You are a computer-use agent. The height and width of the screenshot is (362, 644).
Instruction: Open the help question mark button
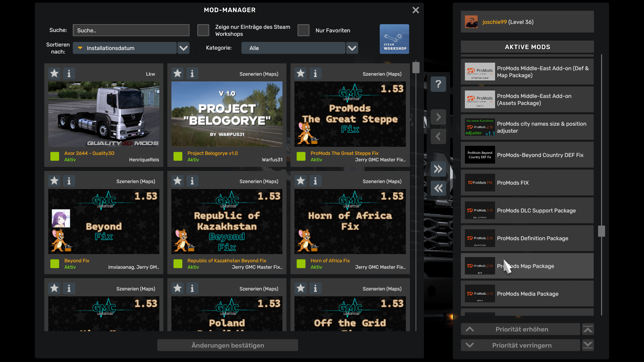click(x=438, y=84)
